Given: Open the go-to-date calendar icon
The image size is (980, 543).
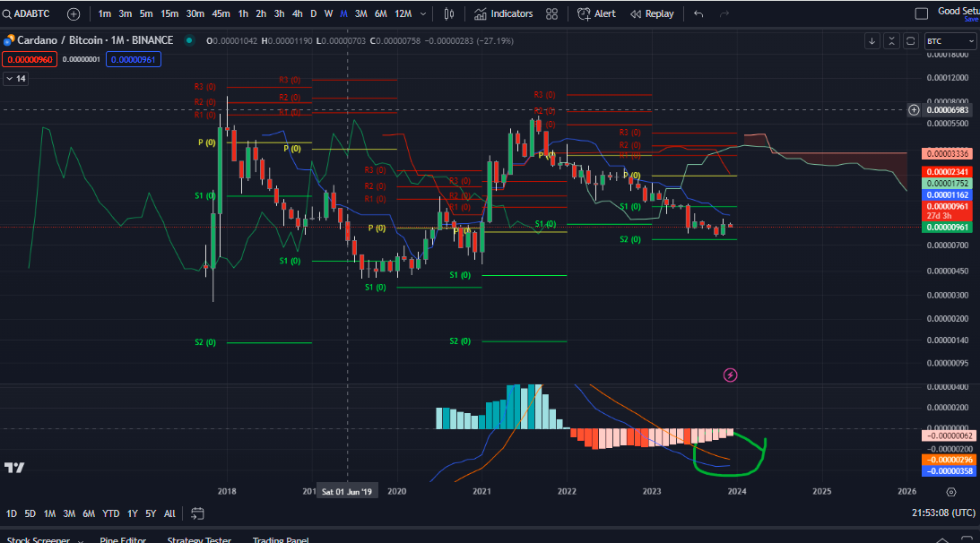Looking at the screenshot, I should tap(198, 513).
